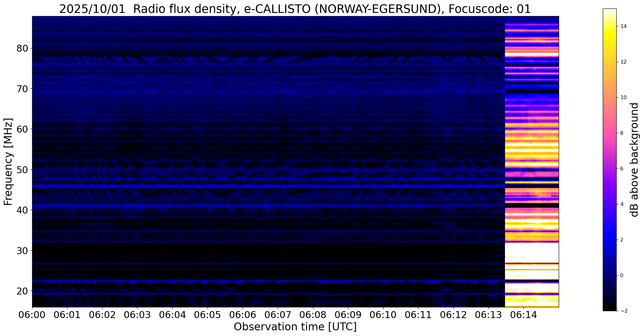Viewport: 644px width, 336px height.
Task: Click the 06:01 time tick label
Action: (67, 316)
